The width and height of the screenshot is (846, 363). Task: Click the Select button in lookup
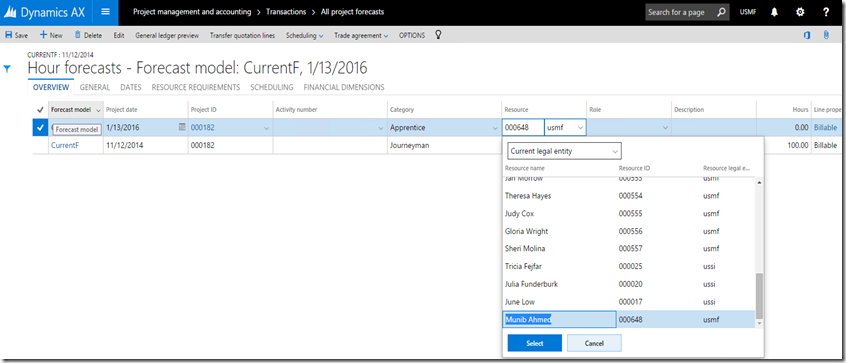click(535, 343)
